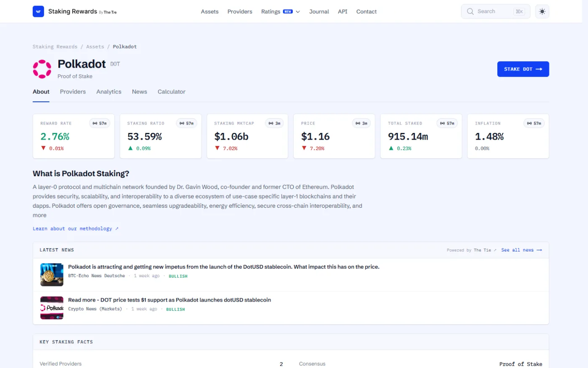Click Price 3m update badge
The image size is (588, 368).
click(362, 123)
